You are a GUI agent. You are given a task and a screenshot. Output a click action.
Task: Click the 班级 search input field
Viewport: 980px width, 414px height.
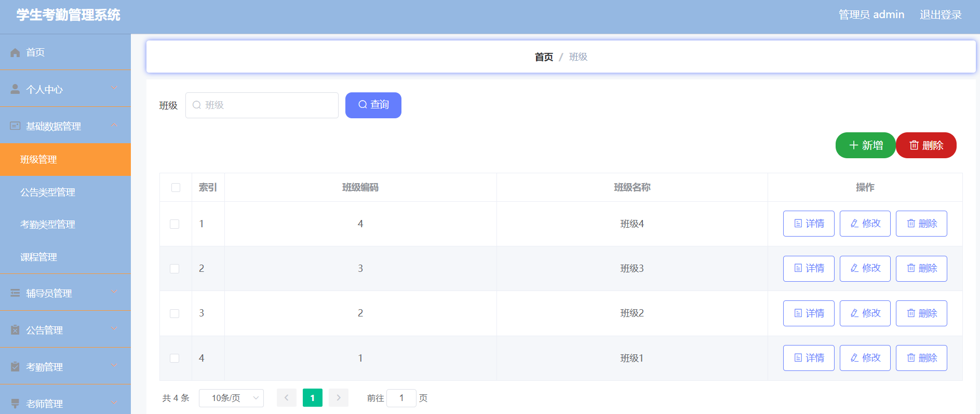pos(262,105)
